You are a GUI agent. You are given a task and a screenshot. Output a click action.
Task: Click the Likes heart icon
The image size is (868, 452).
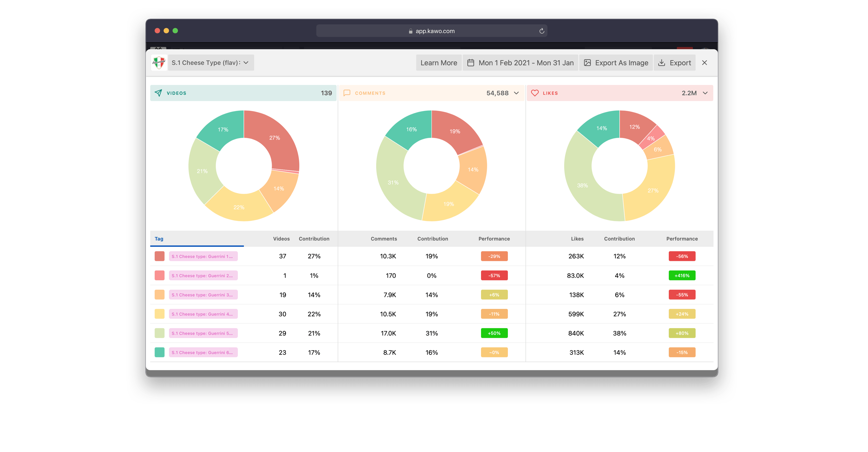tap(535, 93)
